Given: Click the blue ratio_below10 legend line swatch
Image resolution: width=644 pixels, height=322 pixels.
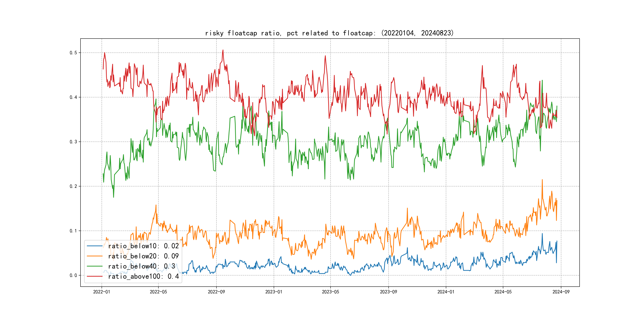Looking at the screenshot, I should tap(94, 246).
